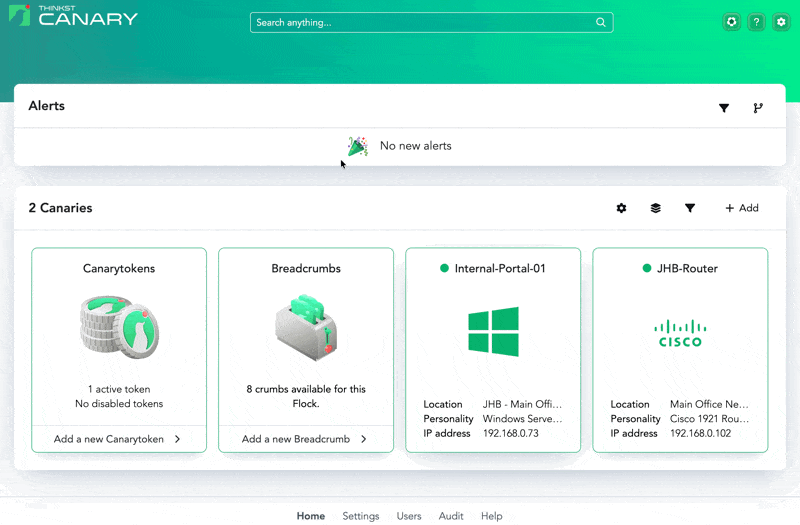
Task: Click the Canarytokens coins image
Action: pyautogui.click(x=119, y=327)
